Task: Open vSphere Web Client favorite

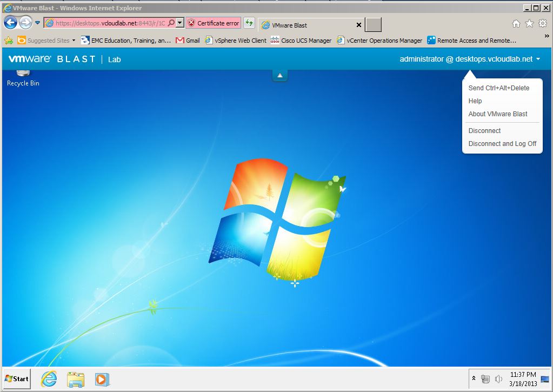Action: pyautogui.click(x=236, y=41)
